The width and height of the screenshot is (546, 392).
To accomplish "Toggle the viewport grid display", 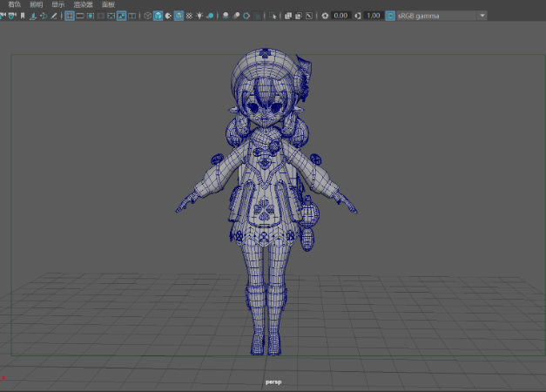I will click(70, 16).
